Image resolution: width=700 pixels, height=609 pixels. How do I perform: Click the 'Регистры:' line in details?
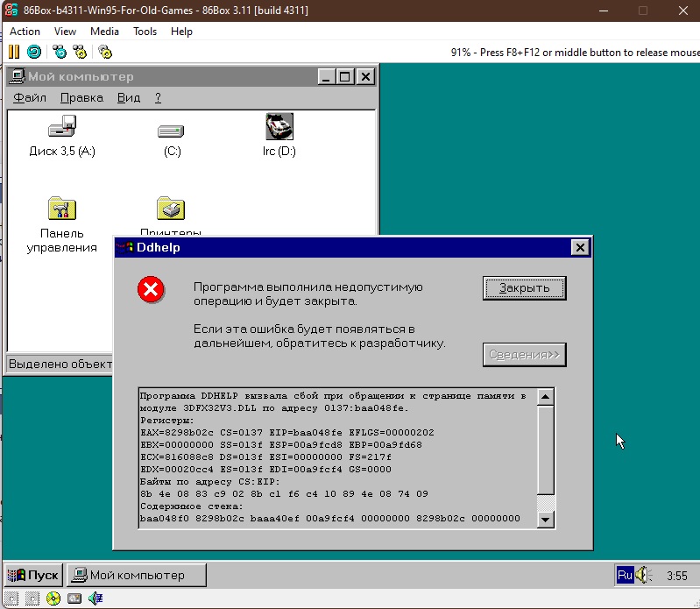point(167,421)
